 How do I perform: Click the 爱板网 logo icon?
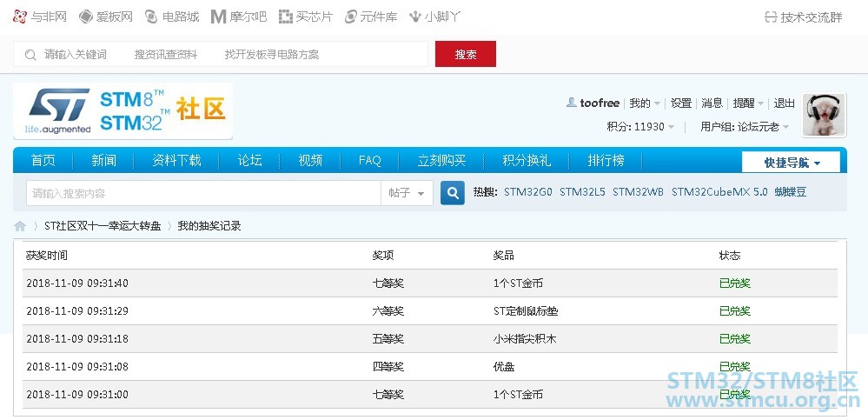pyautogui.click(x=85, y=17)
